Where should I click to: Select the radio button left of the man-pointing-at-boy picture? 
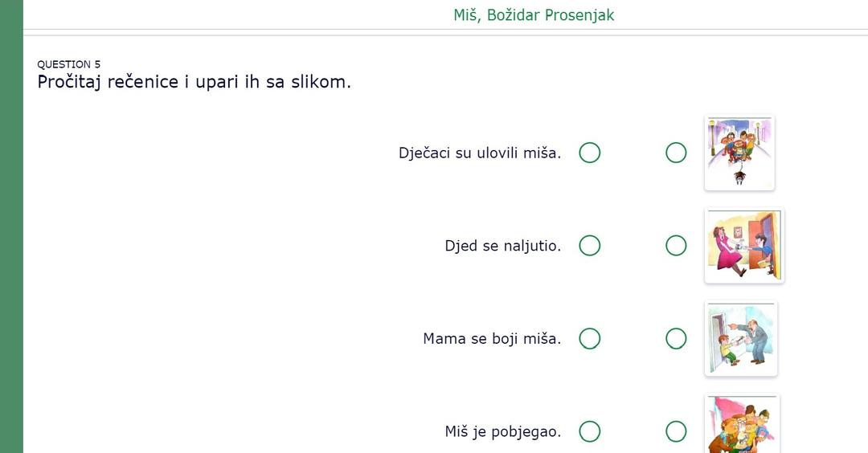click(676, 339)
